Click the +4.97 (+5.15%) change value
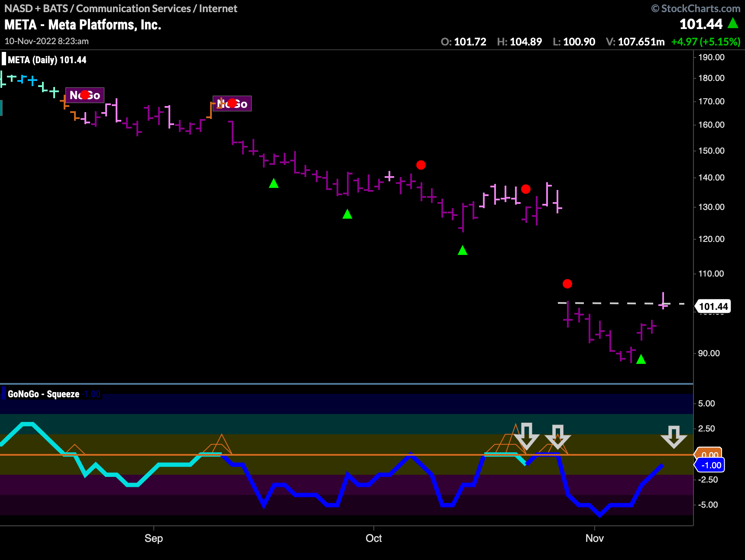 [706, 42]
